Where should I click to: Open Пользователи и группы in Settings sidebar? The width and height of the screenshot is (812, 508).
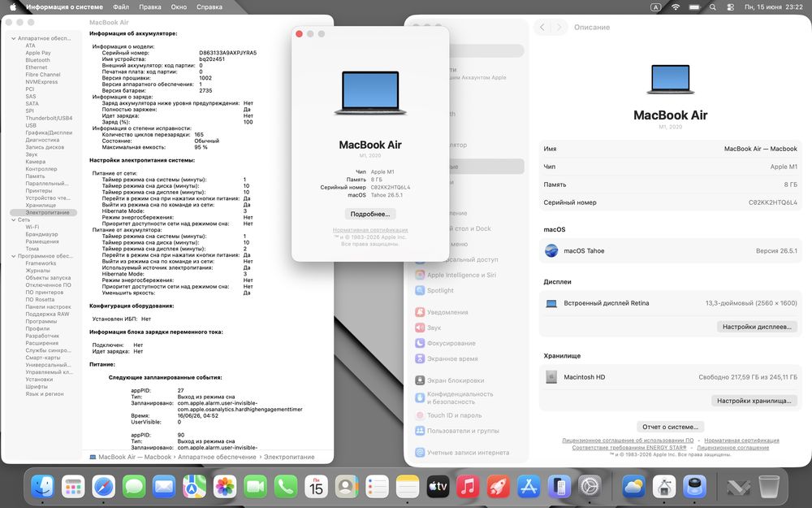[x=456, y=431]
